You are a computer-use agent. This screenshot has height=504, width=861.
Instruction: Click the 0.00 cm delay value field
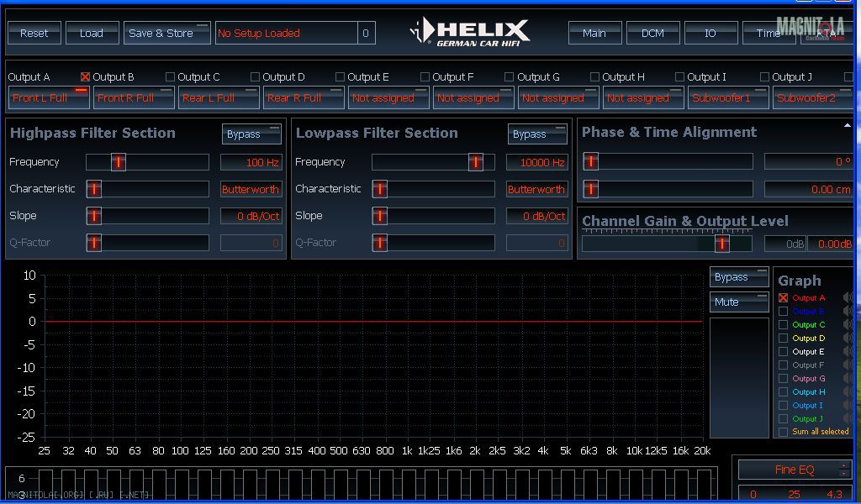(809, 189)
